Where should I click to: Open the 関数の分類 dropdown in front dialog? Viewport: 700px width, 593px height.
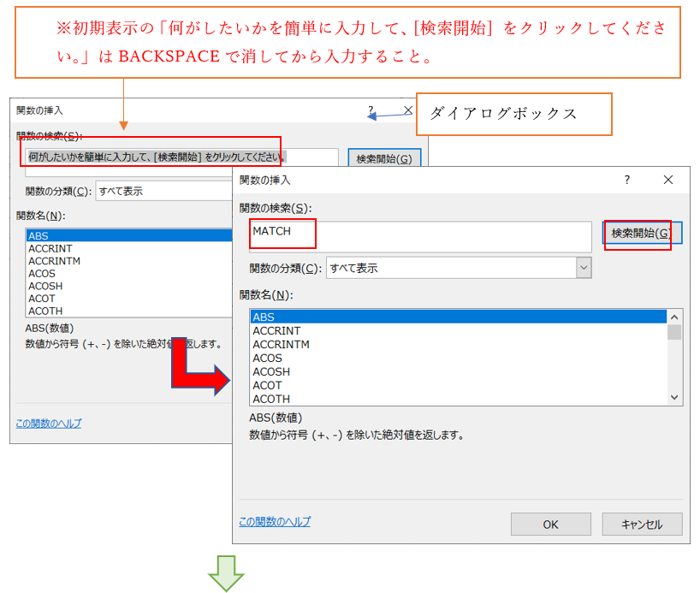click(583, 268)
